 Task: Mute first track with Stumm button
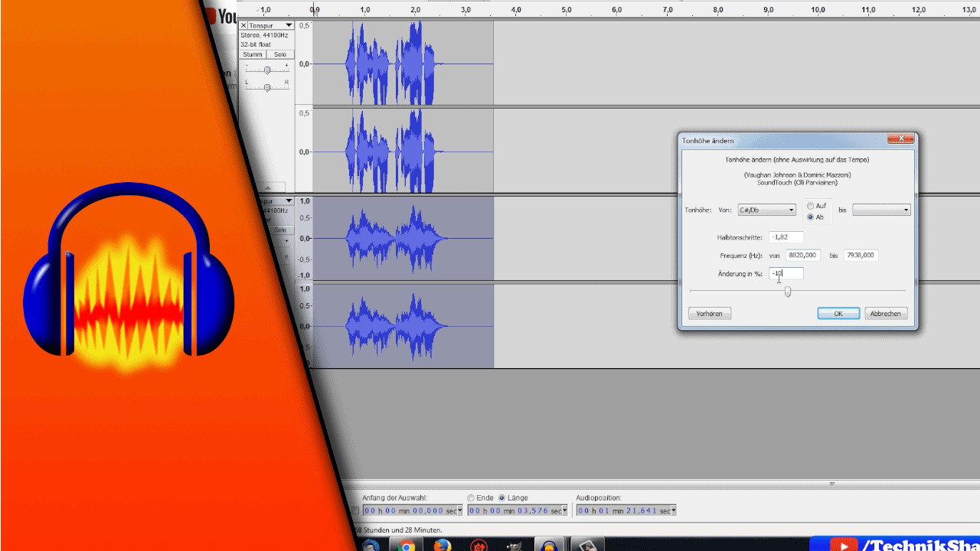(x=253, y=54)
